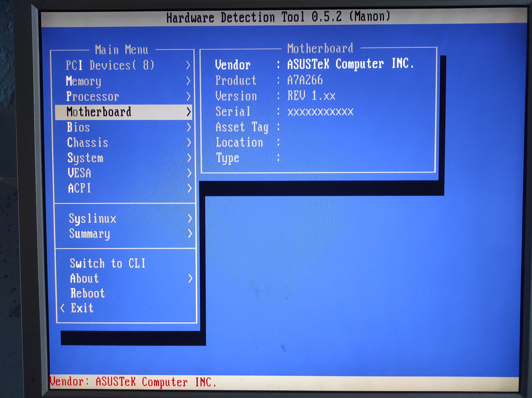
Task: Expand the chevron arrow beside PCI Devices
Action: pyautogui.click(x=188, y=66)
